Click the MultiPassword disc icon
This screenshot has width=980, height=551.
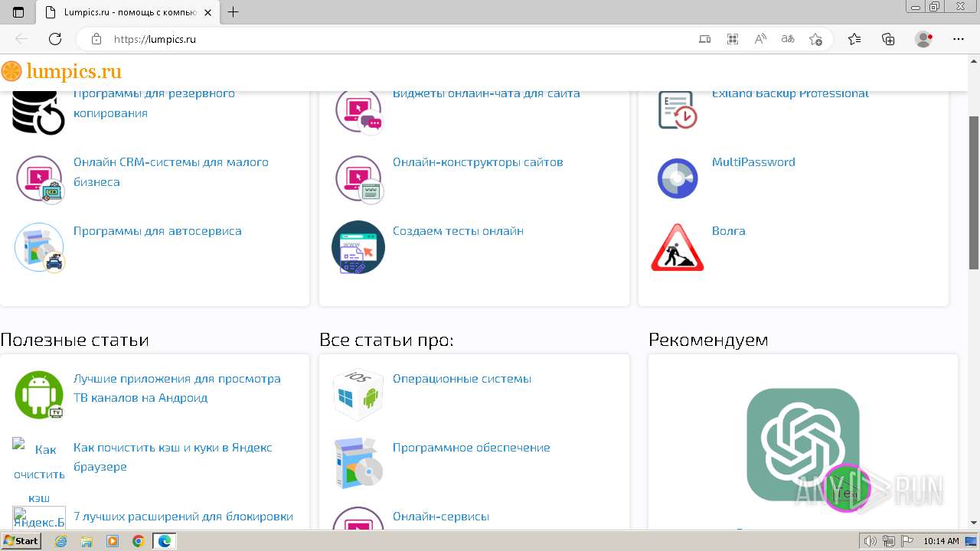pyautogui.click(x=678, y=178)
